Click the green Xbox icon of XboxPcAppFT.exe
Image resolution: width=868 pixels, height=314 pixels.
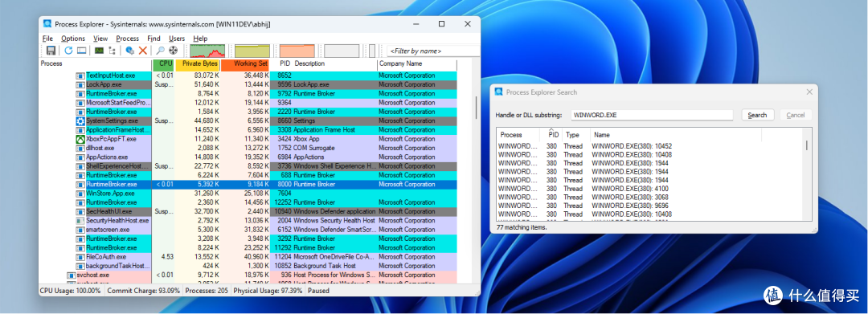coord(80,139)
